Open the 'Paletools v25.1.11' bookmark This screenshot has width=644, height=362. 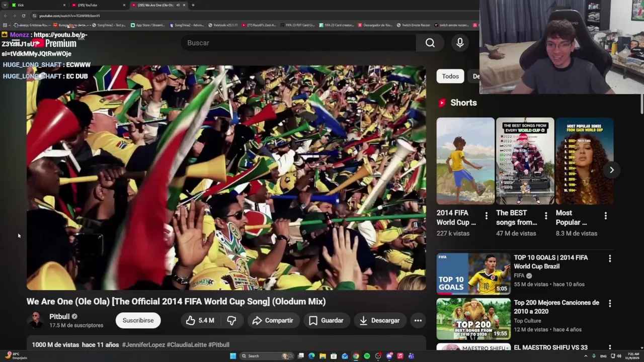click(223, 25)
